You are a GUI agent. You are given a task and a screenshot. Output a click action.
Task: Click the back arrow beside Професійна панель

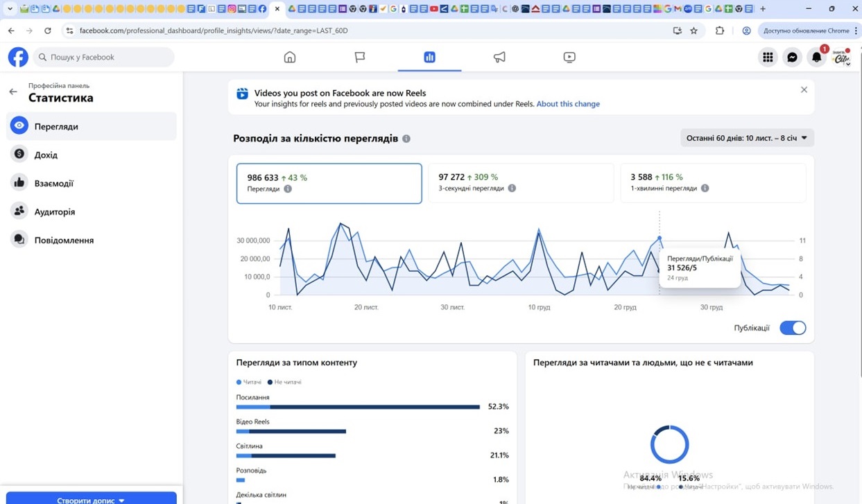[13, 92]
